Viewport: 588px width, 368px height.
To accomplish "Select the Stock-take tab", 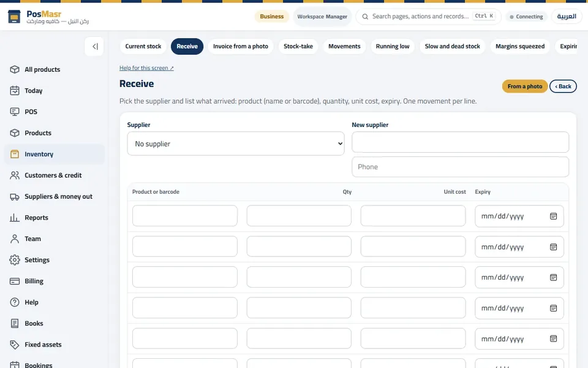I will pyautogui.click(x=298, y=46).
